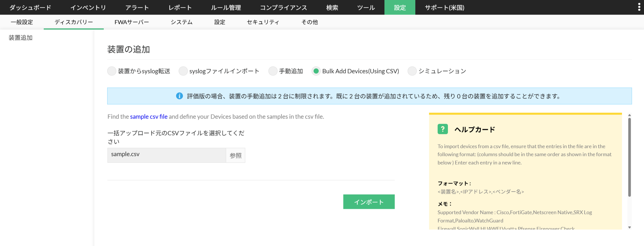Select the 手動追加 radio button
The width and height of the screenshot is (644, 246).
(x=273, y=71)
